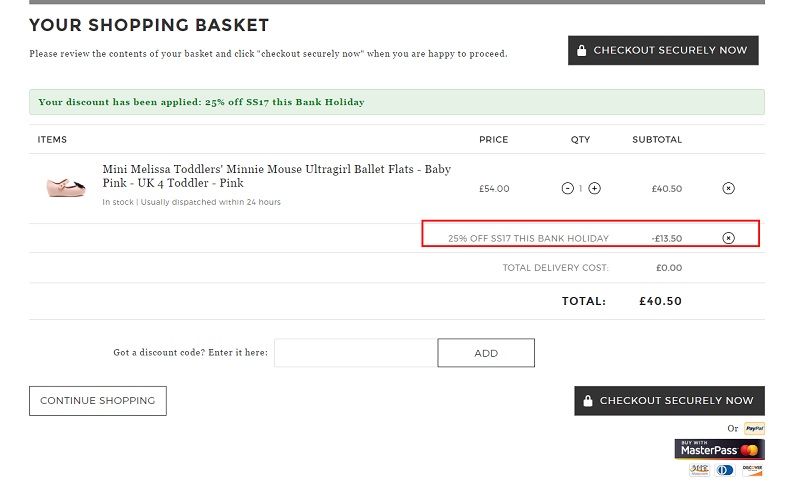Click the top Checkout Securely Now button
This screenshot has height=488, width=800.
663,50
